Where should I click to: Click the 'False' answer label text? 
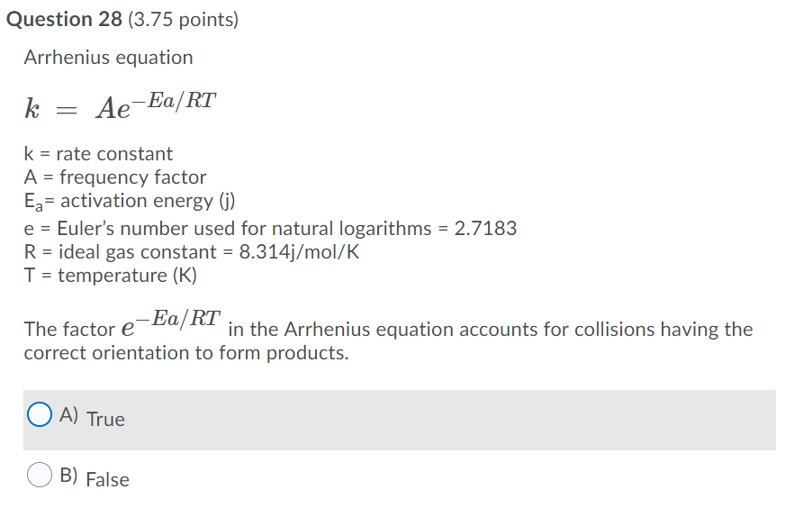click(x=110, y=479)
